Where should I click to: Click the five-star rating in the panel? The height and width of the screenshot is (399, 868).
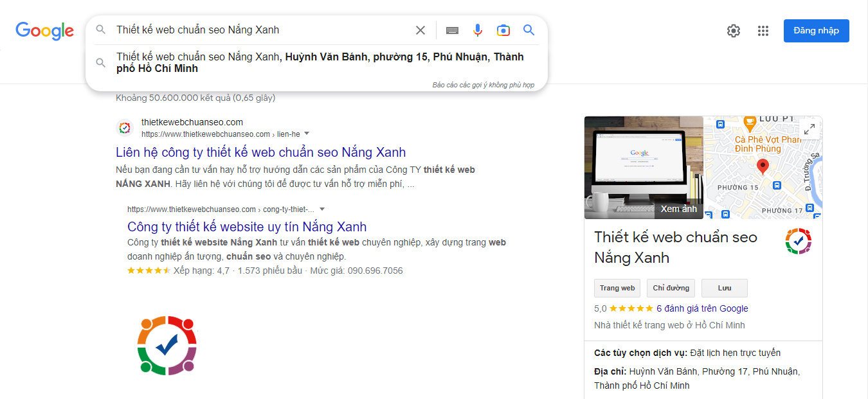click(631, 308)
